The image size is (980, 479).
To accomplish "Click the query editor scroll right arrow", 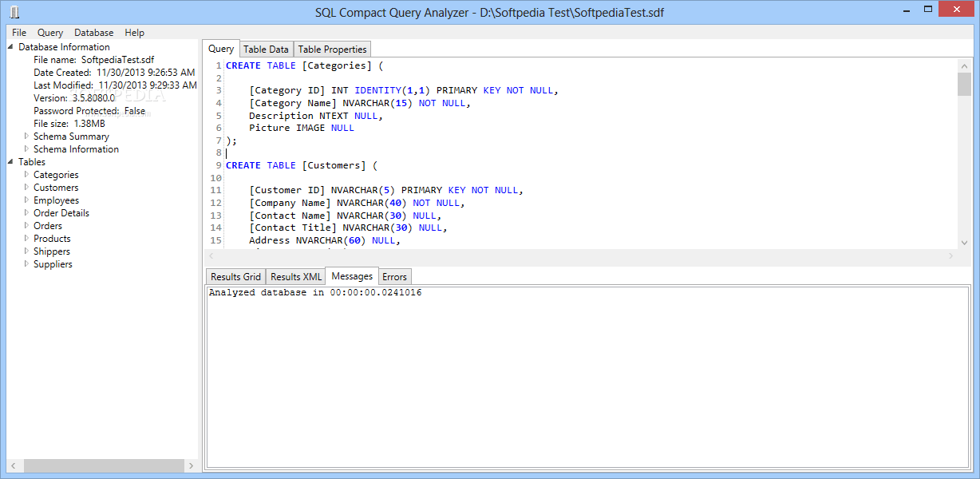I will pos(950,255).
